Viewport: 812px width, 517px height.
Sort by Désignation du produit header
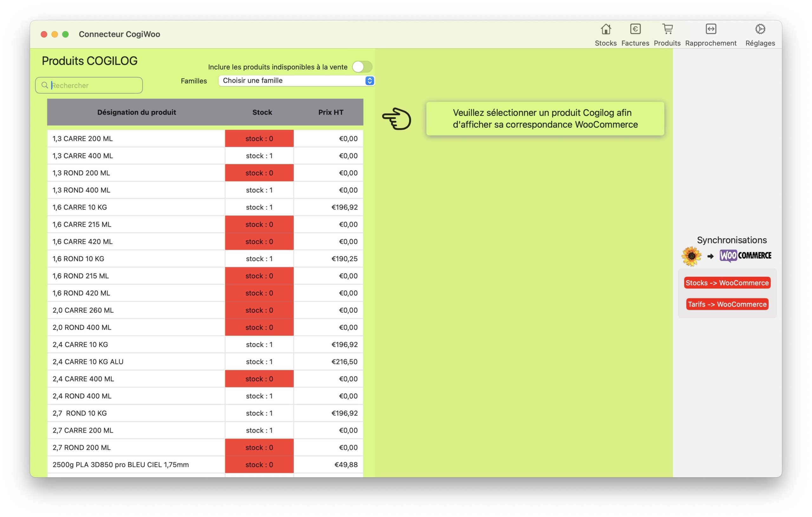137,112
